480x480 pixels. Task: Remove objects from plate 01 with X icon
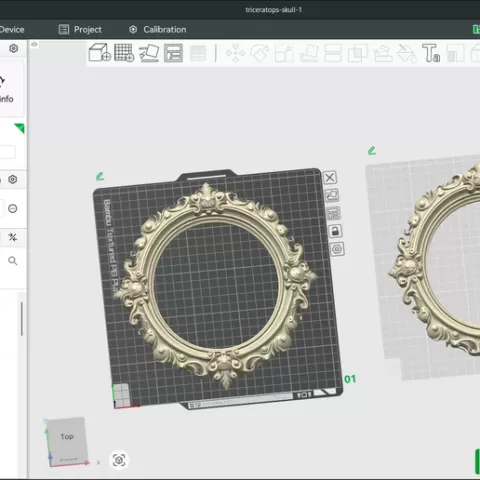[x=330, y=177]
